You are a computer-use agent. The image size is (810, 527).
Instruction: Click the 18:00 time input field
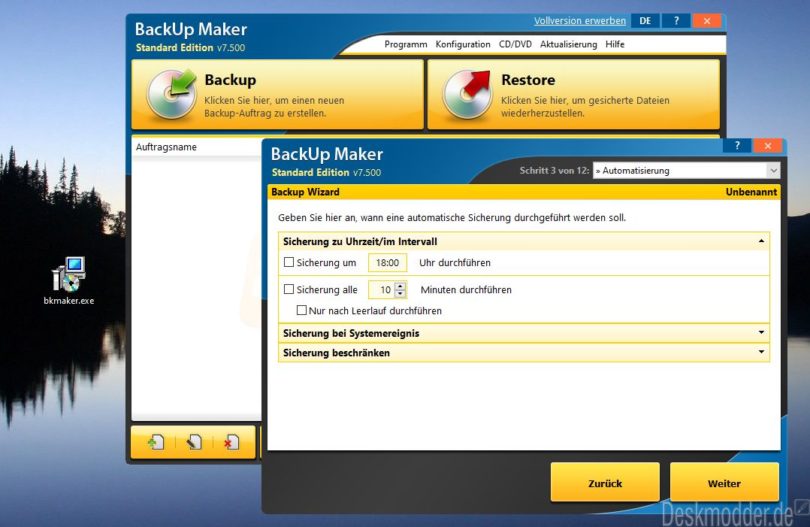click(x=387, y=263)
